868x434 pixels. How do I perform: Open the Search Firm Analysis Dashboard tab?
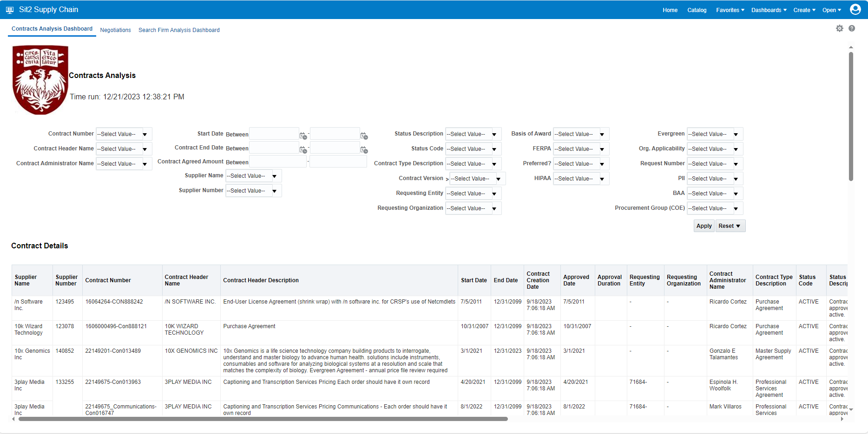(x=179, y=30)
